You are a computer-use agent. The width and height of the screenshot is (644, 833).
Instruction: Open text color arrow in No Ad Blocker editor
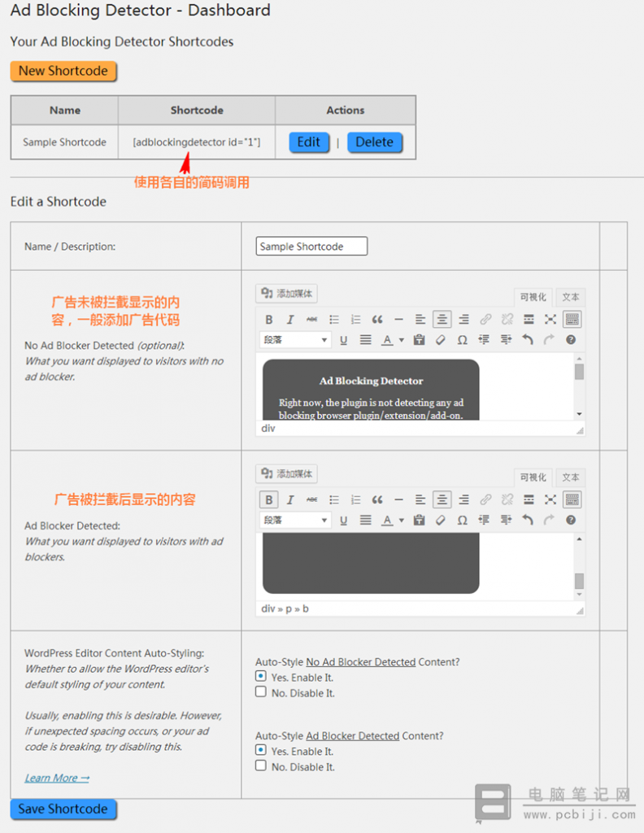pyautogui.click(x=402, y=340)
